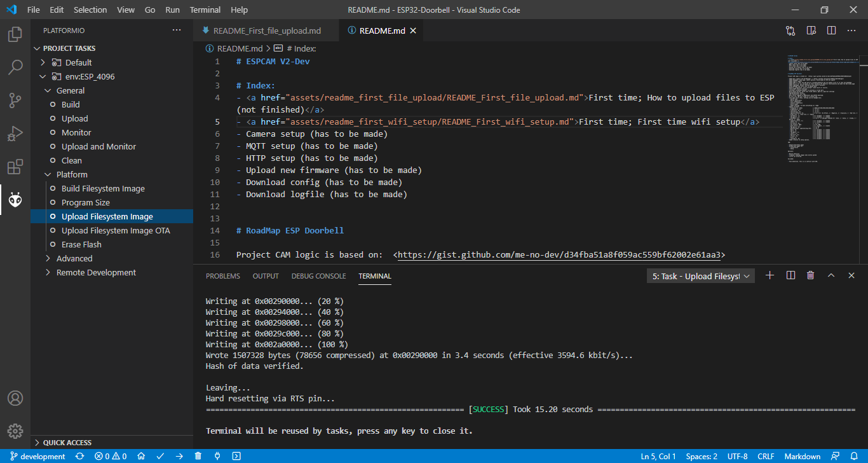Run Upload Filesystem Image OTA task
Viewport: 868px width, 463px height.
click(116, 230)
